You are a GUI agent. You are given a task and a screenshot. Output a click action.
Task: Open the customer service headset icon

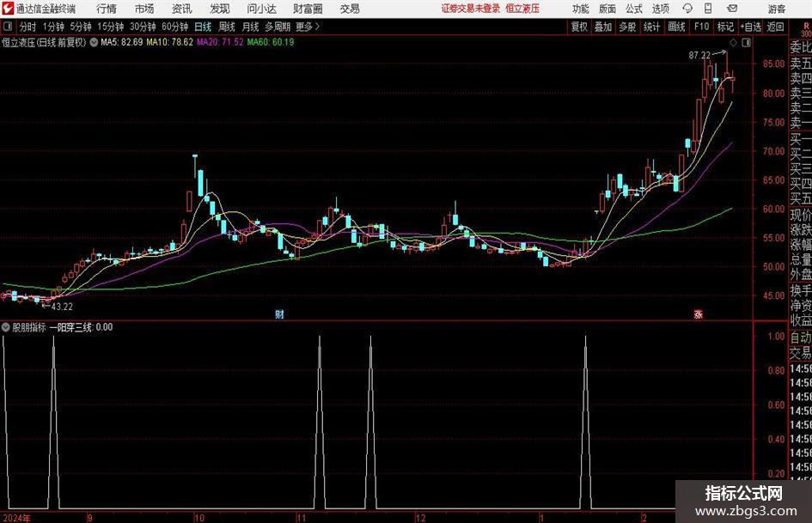pyautogui.click(x=687, y=9)
